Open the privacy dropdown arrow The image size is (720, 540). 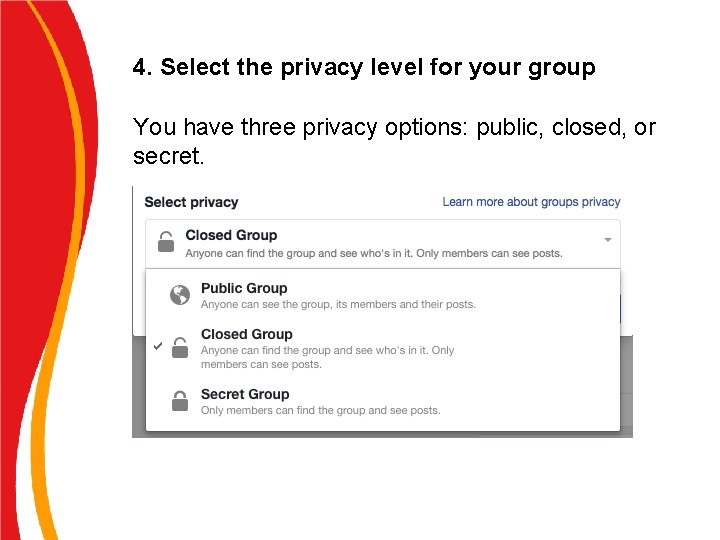tap(607, 240)
